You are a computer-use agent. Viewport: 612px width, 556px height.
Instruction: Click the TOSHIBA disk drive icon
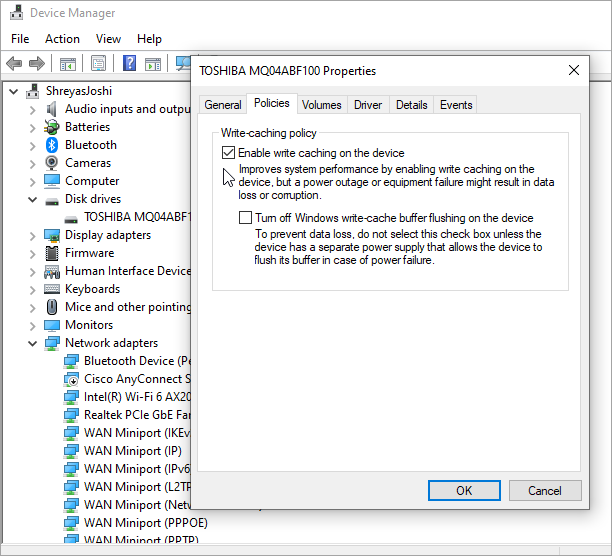point(71,219)
